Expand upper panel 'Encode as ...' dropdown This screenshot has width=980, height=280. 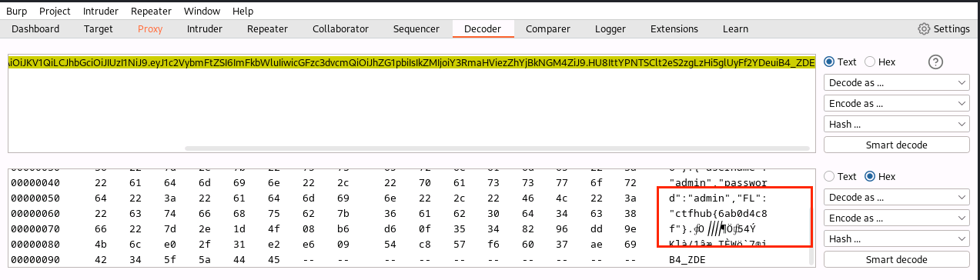896,103
